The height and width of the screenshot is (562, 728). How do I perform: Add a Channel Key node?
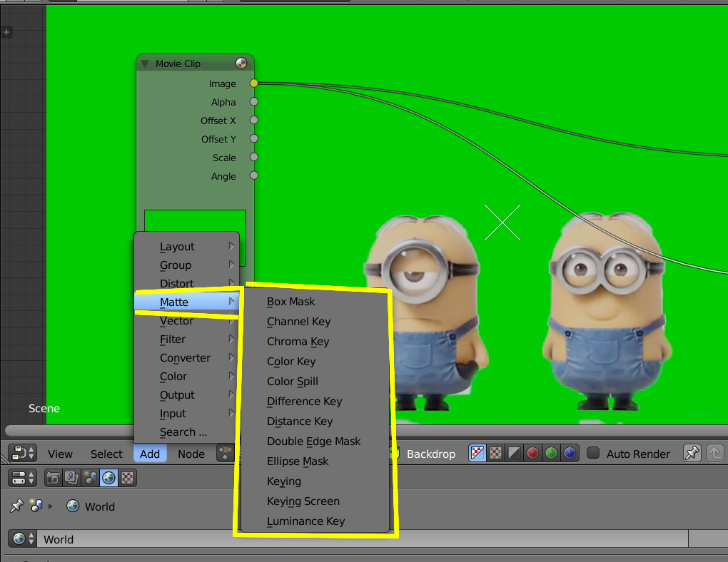(315, 322)
